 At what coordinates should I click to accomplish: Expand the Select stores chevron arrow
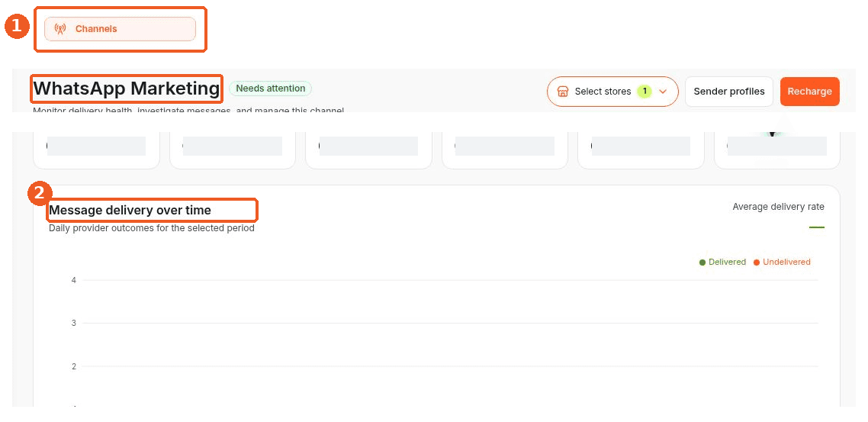(663, 92)
